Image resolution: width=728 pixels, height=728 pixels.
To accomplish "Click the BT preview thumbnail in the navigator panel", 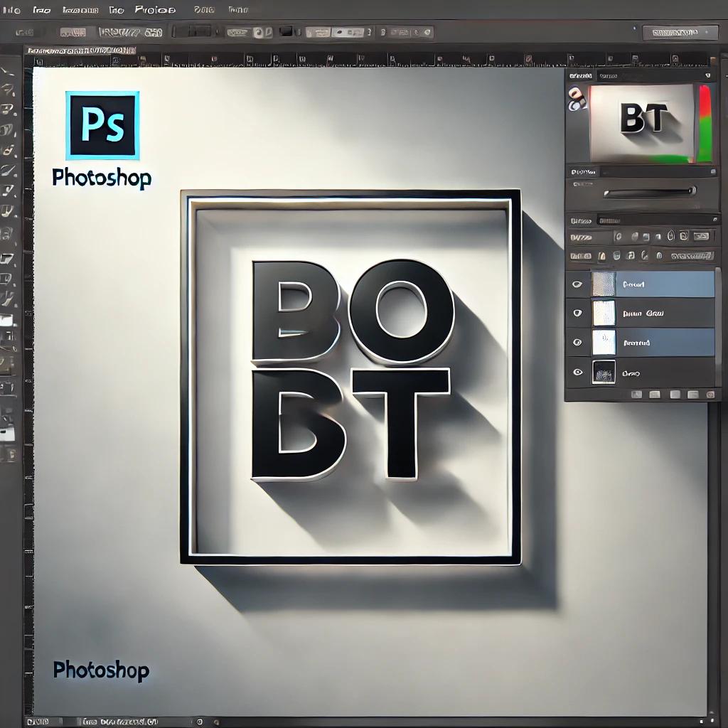I will [x=643, y=123].
